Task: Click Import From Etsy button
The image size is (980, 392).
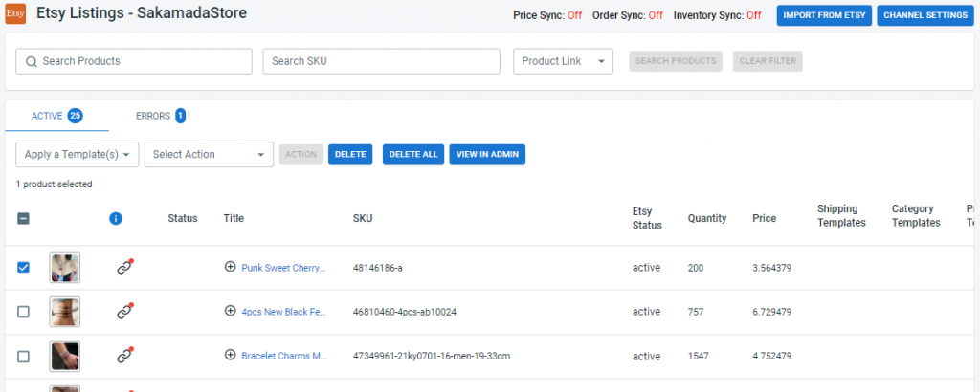Action: (x=824, y=15)
